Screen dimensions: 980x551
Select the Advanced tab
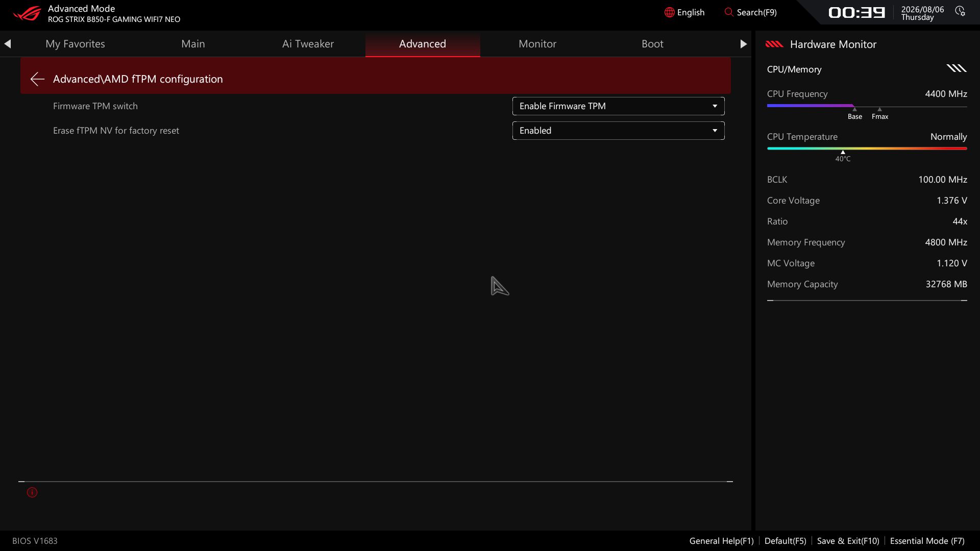point(423,44)
